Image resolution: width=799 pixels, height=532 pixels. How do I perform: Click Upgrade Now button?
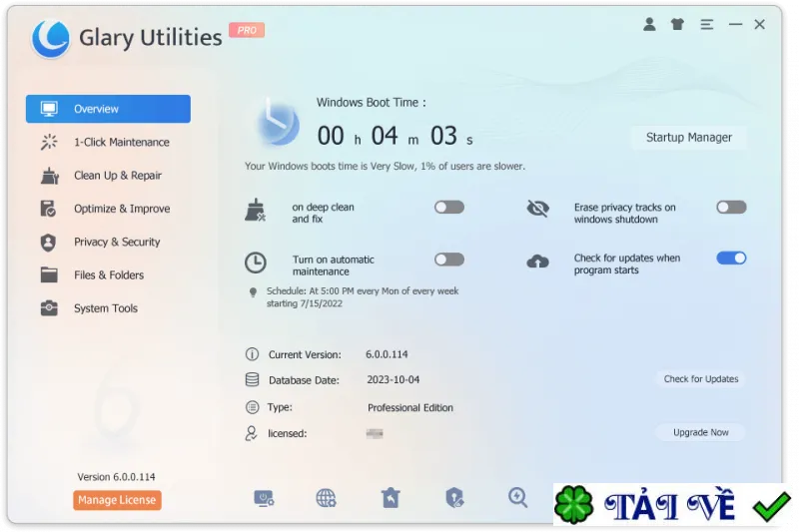pos(701,433)
